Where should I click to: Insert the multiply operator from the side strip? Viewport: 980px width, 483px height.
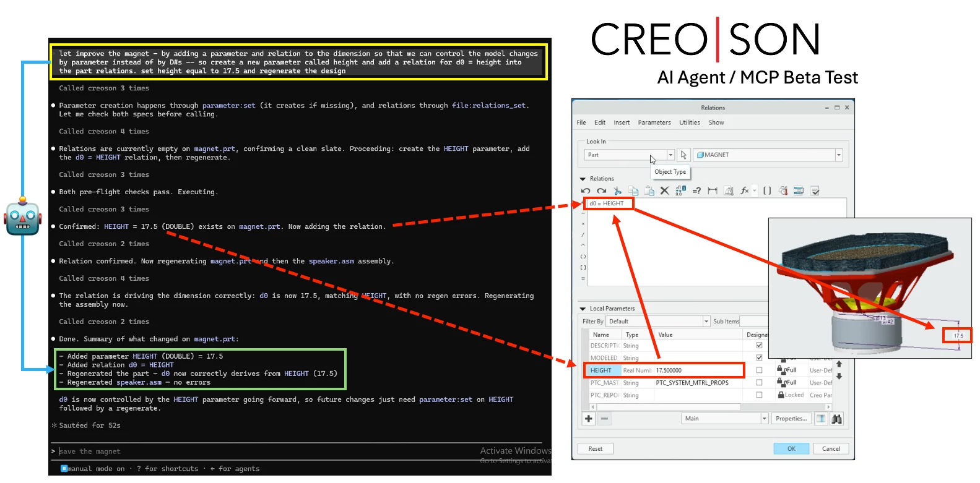(x=583, y=224)
